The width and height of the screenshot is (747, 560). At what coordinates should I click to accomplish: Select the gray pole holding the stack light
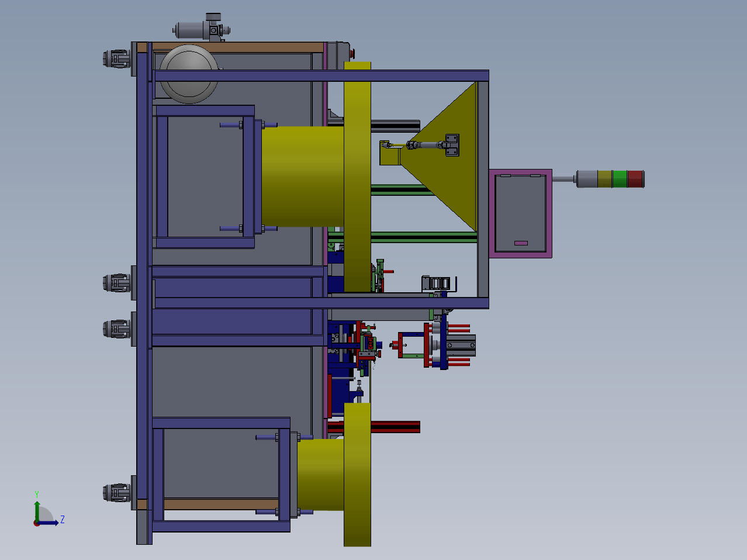click(x=565, y=179)
